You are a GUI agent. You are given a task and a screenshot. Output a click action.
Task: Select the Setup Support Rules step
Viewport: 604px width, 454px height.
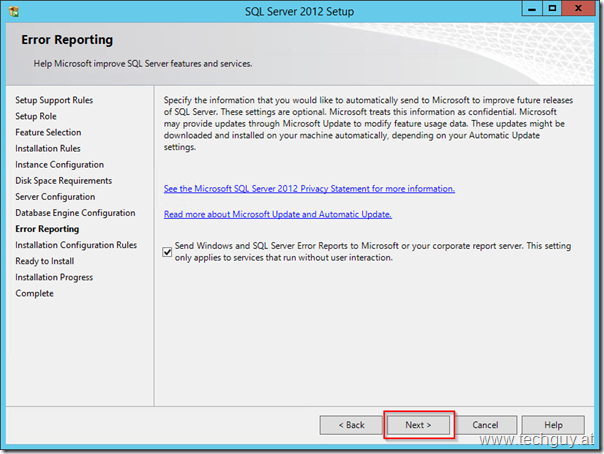click(54, 100)
